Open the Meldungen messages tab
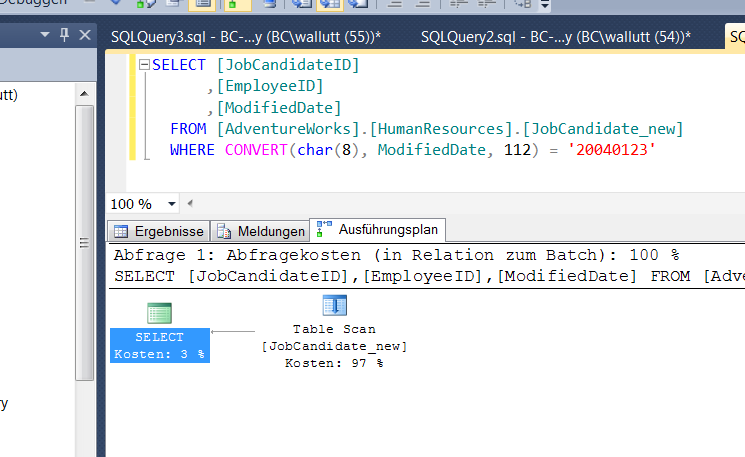Viewport: 745px width, 457px height. [x=260, y=231]
